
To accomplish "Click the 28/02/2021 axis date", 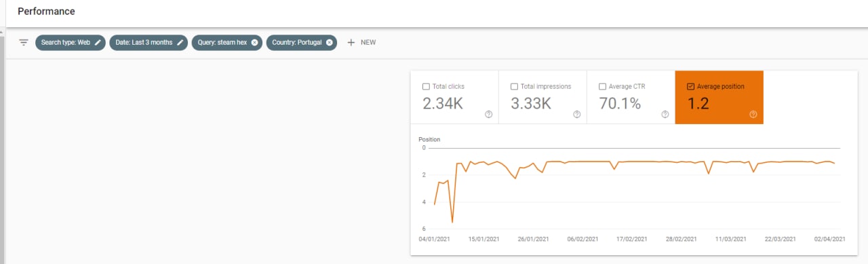I will (x=682, y=239).
